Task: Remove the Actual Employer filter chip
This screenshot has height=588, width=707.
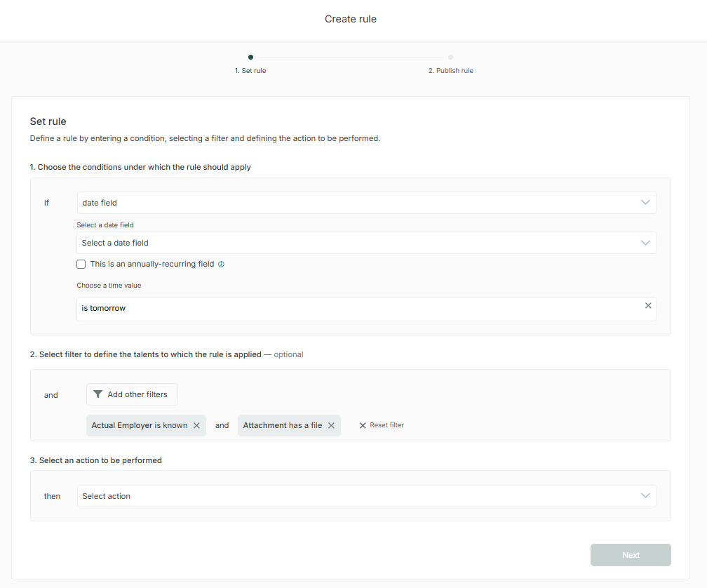Action: [x=197, y=425]
